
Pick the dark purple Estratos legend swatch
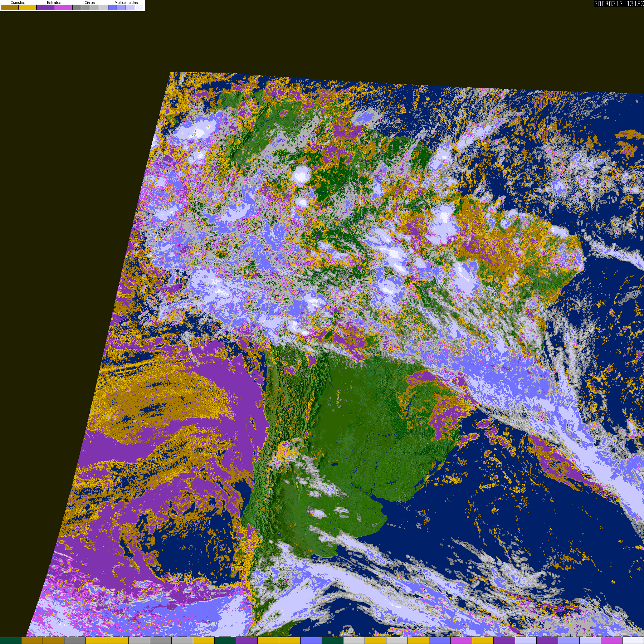[45, 7]
